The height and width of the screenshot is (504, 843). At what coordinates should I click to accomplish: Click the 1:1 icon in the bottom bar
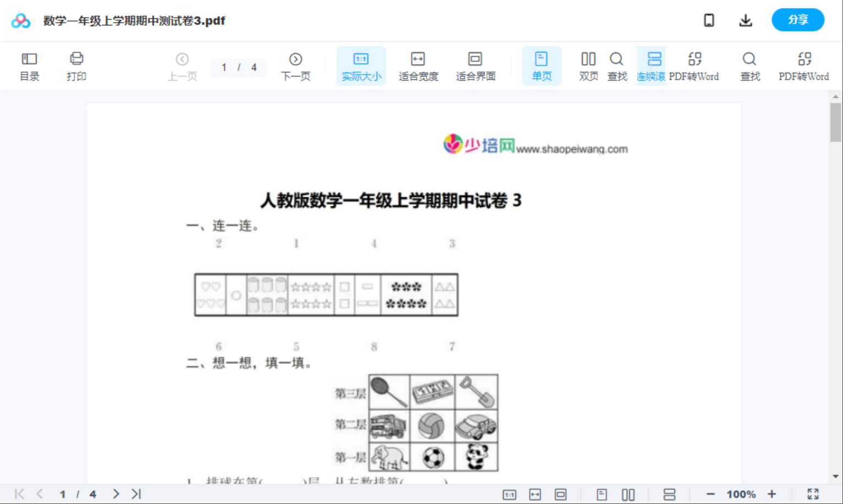509,494
